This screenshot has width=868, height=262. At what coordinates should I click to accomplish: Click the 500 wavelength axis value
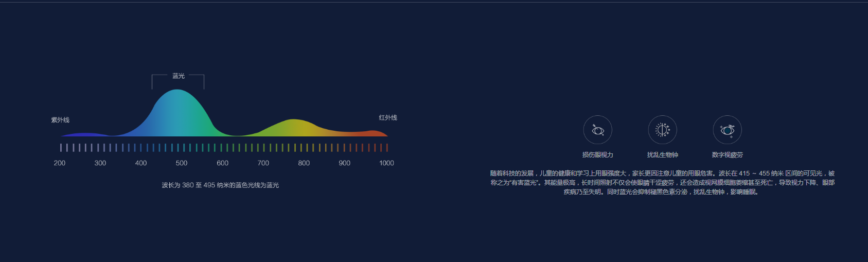182,163
